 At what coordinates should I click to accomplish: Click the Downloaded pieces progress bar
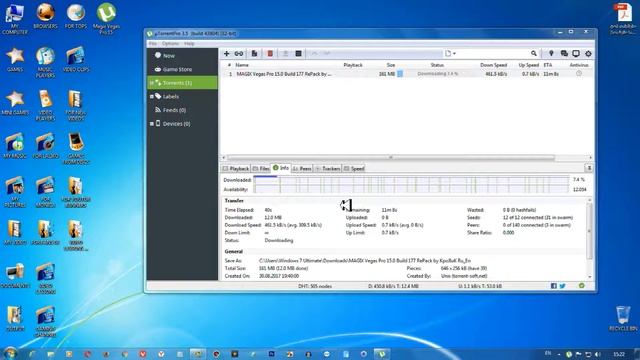tap(411, 180)
